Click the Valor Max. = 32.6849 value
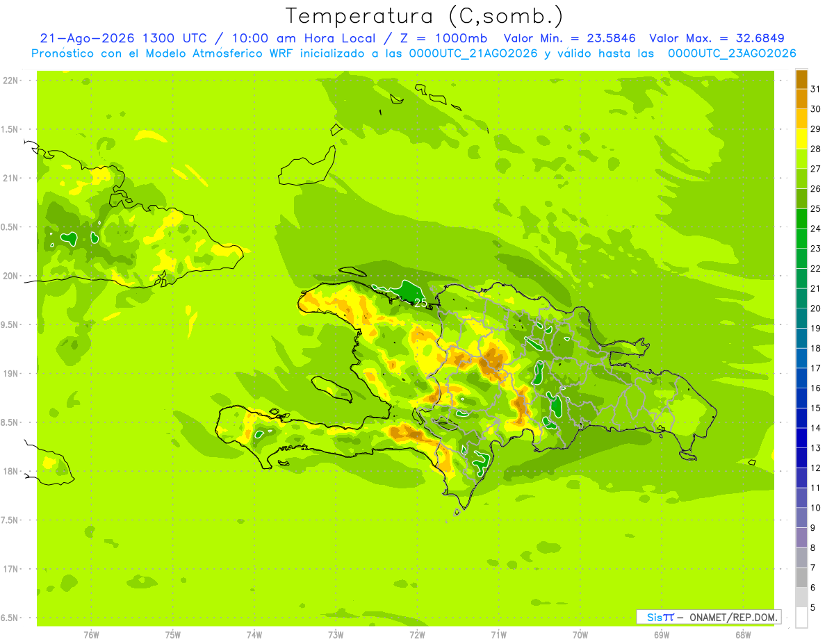 [x=717, y=38]
